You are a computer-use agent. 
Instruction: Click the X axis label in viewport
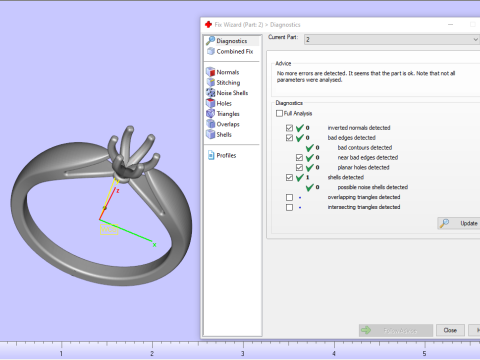click(x=154, y=245)
